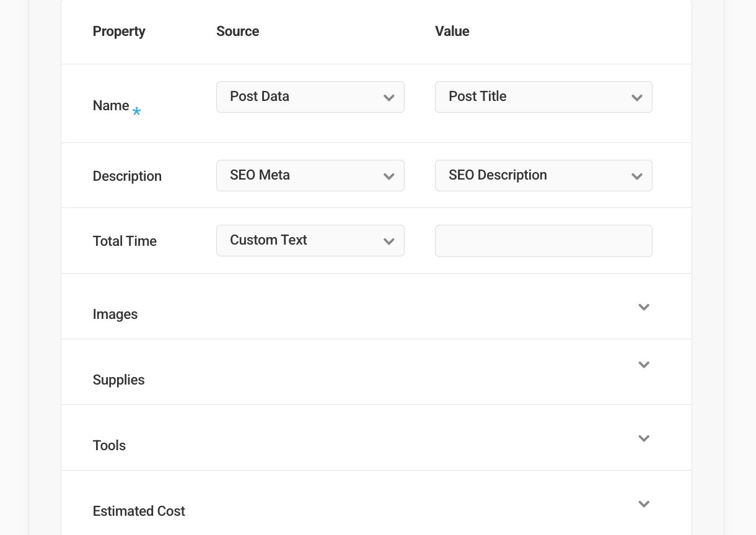The width and height of the screenshot is (756, 535).
Task: Expand the Tools section
Action: [x=644, y=438]
